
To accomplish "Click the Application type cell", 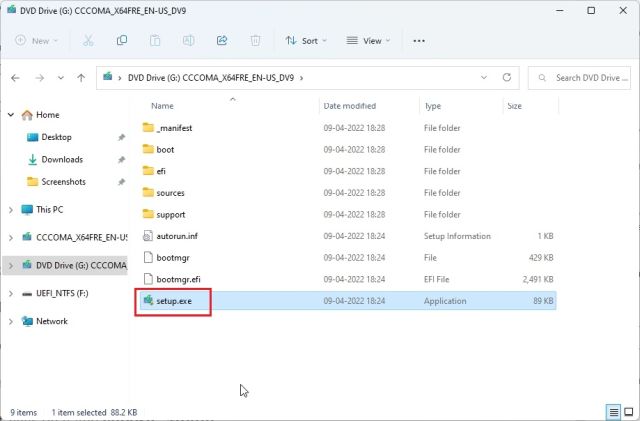I will (x=445, y=301).
